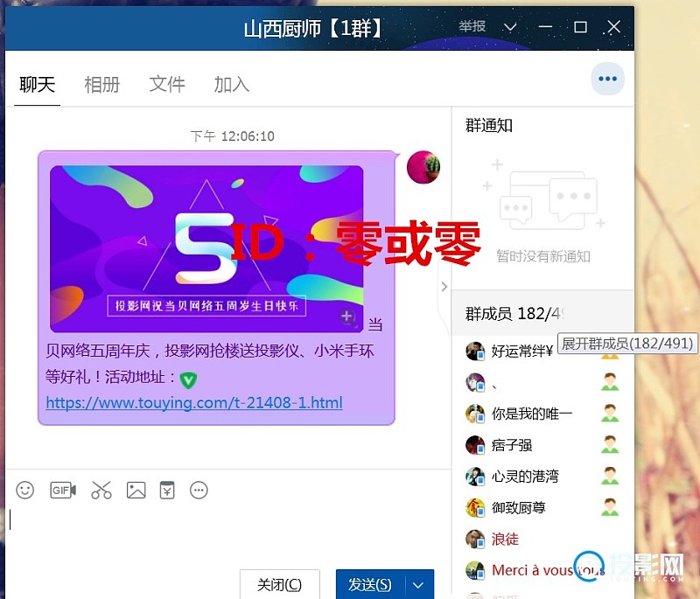Switch to the 聊天 tab
Image resolution: width=700 pixels, height=599 pixels.
tap(37, 84)
